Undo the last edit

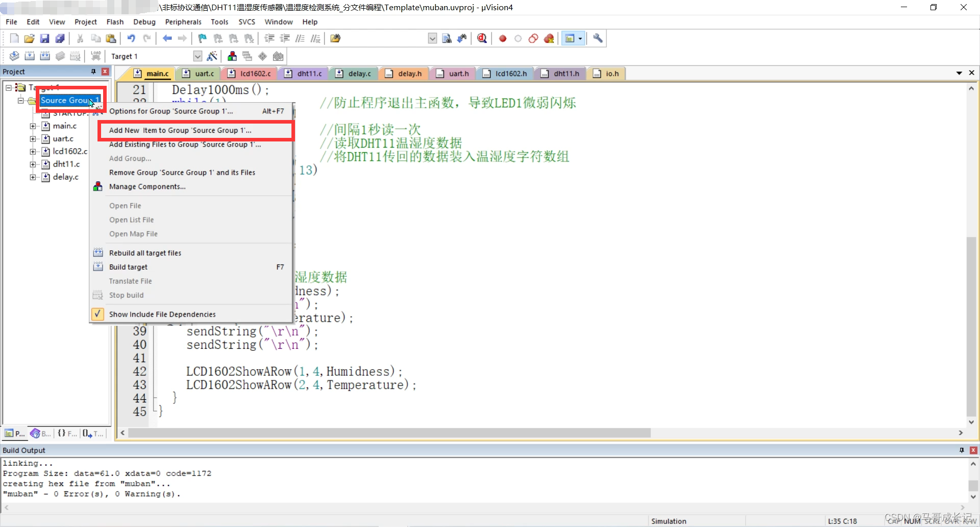coord(131,38)
